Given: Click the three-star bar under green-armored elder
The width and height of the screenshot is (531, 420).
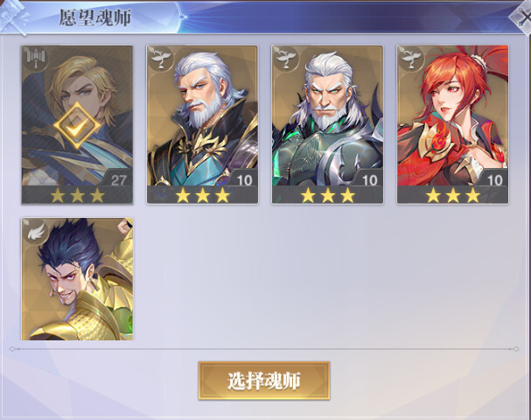Looking at the screenshot, I should coord(327,195).
